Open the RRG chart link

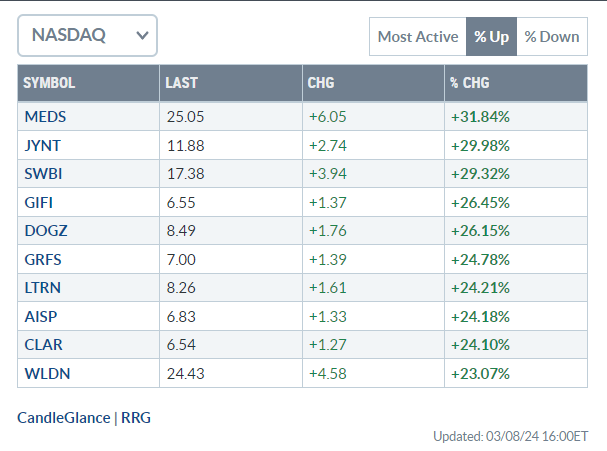click(x=136, y=417)
